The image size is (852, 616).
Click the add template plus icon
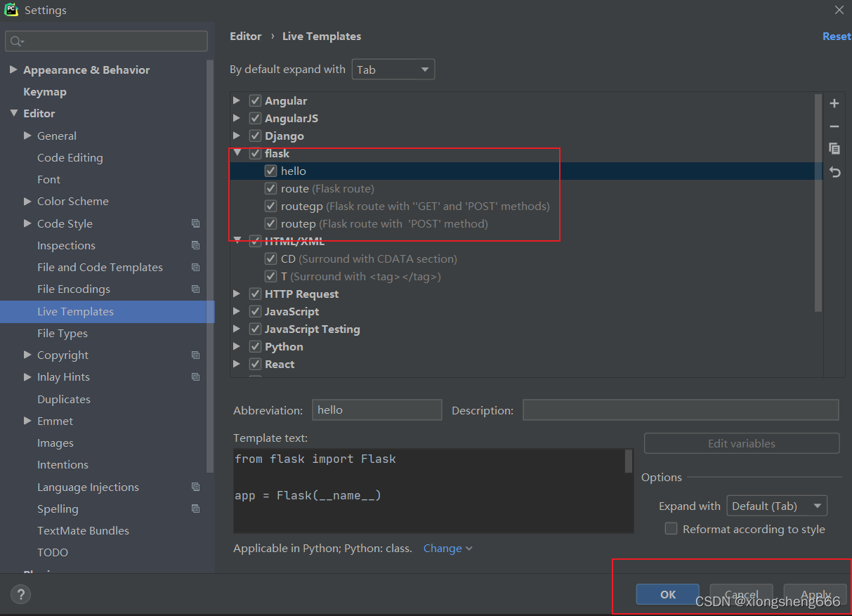[834, 104]
